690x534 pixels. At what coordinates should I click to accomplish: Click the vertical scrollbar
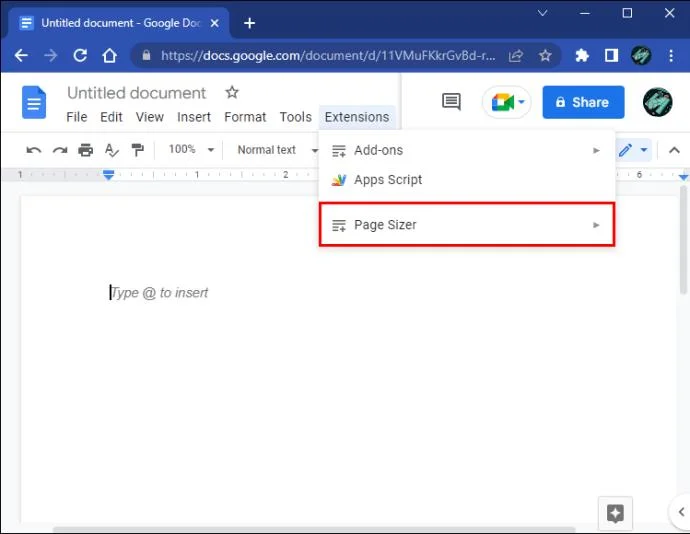coord(683,240)
